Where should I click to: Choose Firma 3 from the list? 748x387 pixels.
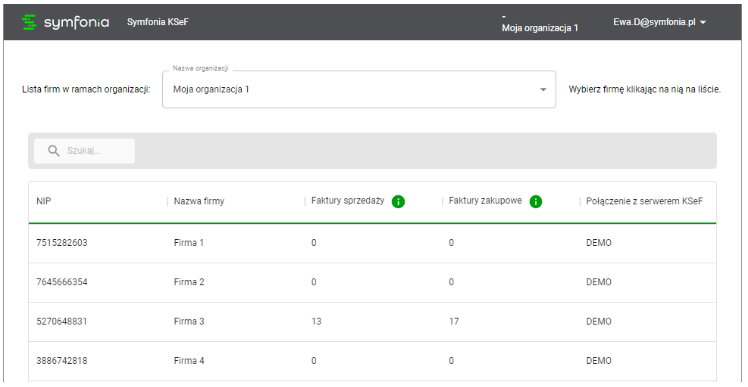tap(372, 322)
